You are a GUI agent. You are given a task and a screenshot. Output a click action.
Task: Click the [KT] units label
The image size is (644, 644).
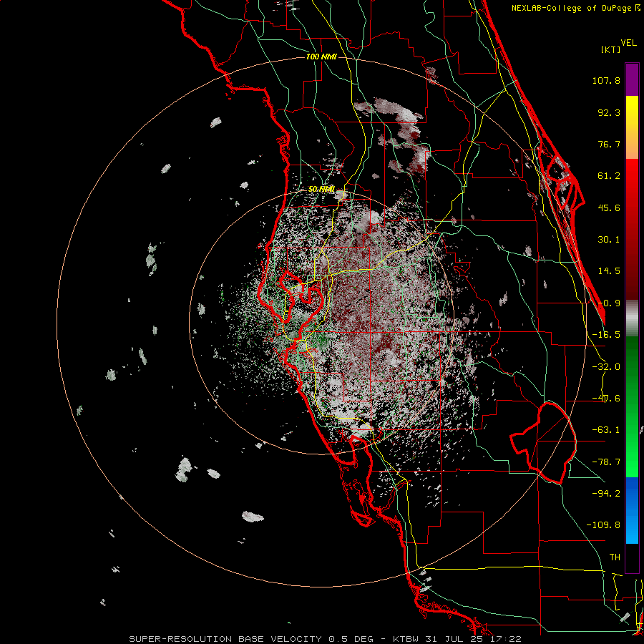[610, 49]
